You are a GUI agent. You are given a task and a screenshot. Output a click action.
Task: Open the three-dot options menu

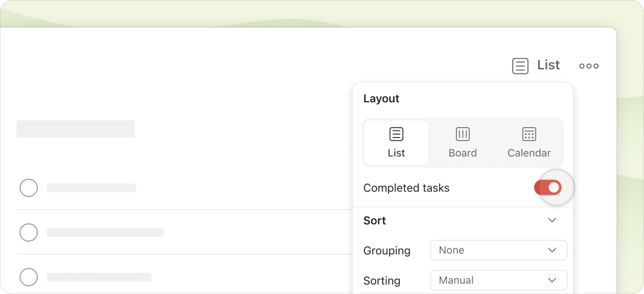[x=589, y=66]
